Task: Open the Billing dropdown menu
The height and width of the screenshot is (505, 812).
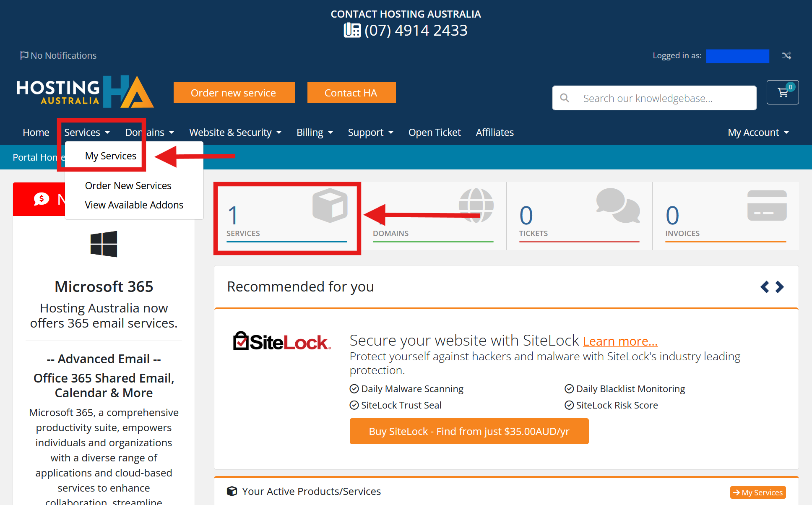Action: tap(315, 133)
